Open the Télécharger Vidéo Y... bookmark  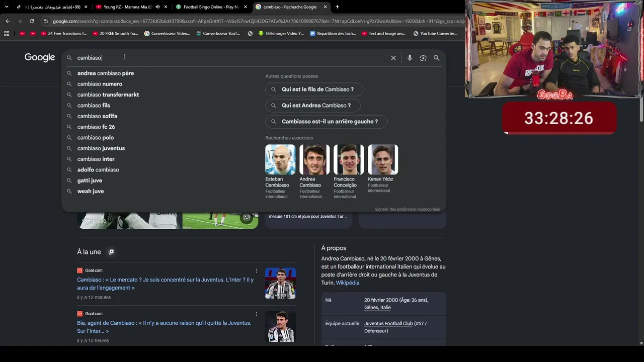click(281, 34)
